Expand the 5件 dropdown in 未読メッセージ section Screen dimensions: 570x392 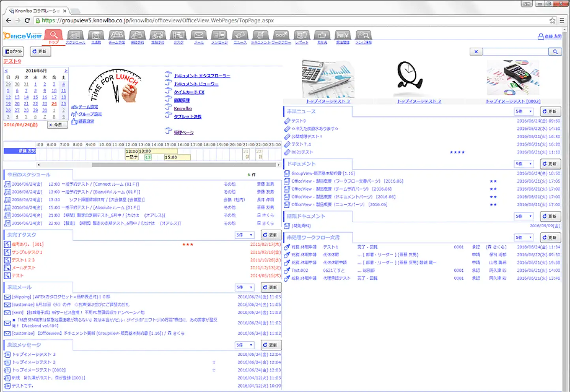coord(244,345)
